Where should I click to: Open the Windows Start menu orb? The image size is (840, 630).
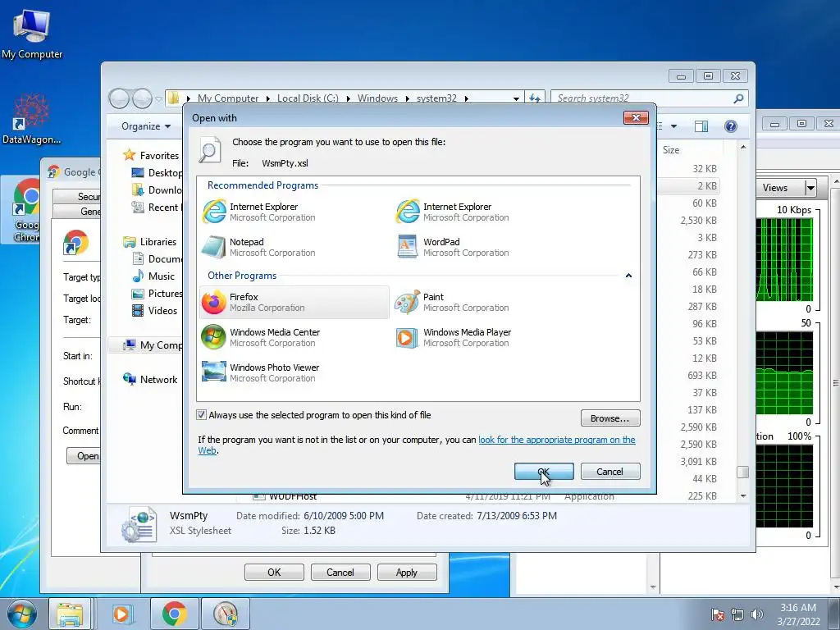tap(21, 614)
